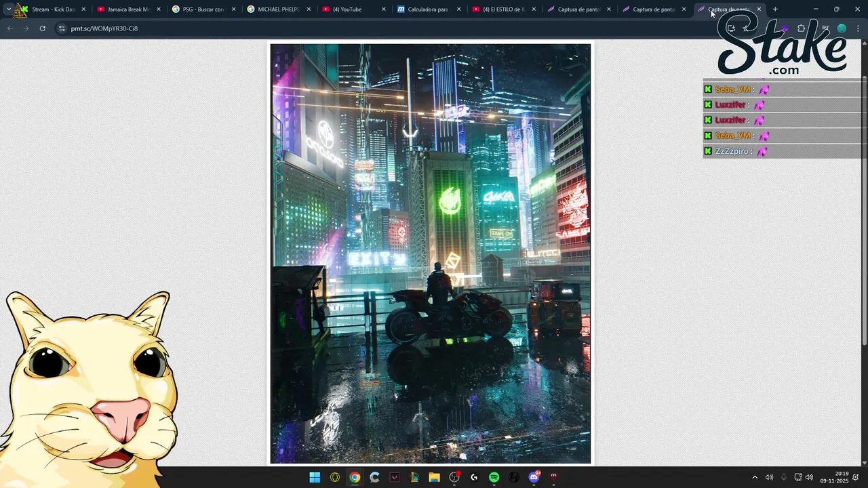868x488 pixels.
Task: Open the Chrome profile avatar
Action: (x=842, y=28)
